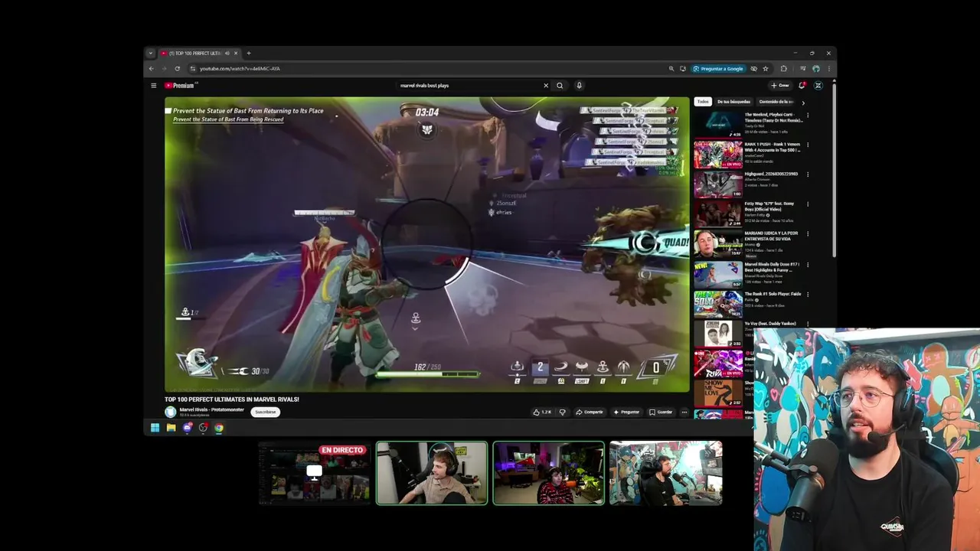Select the EN DIRECTO stream thumbnail
Image resolution: width=980 pixels, height=551 pixels.
click(314, 473)
